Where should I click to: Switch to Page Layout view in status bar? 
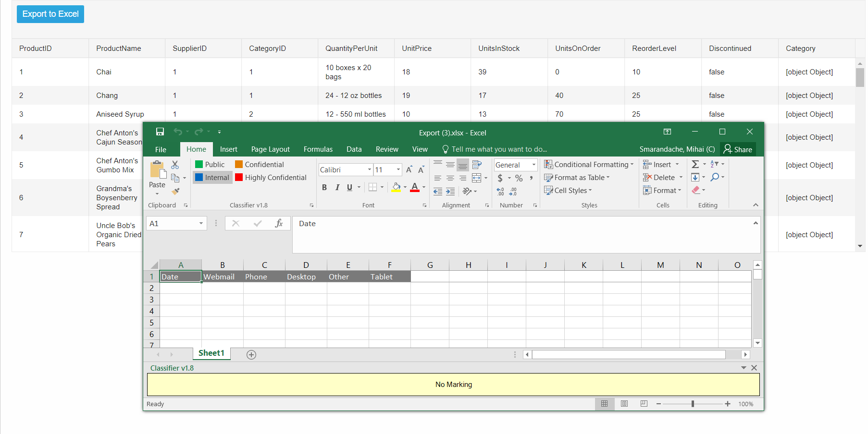[624, 404]
